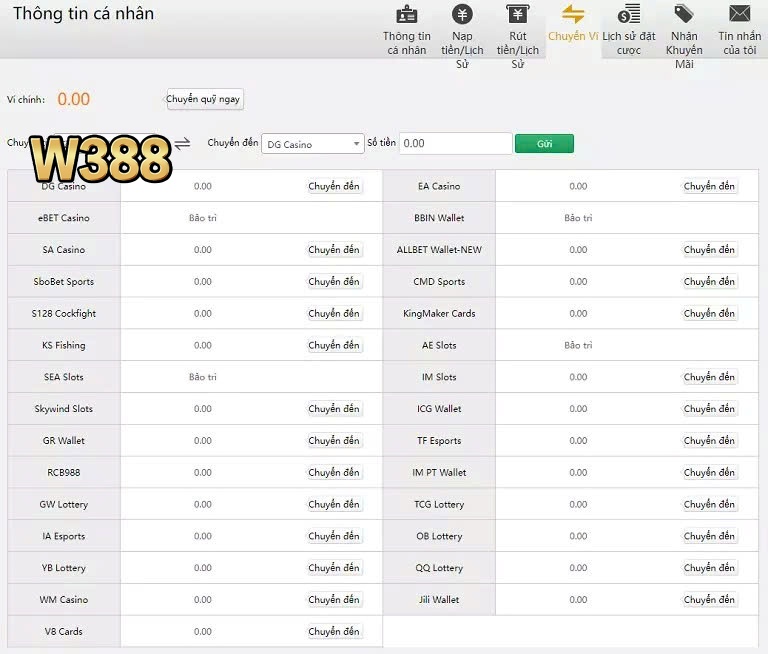Viewport: 768px width, 654px height.
Task: Click the Số tiền amount field
Action: (456, 144)
